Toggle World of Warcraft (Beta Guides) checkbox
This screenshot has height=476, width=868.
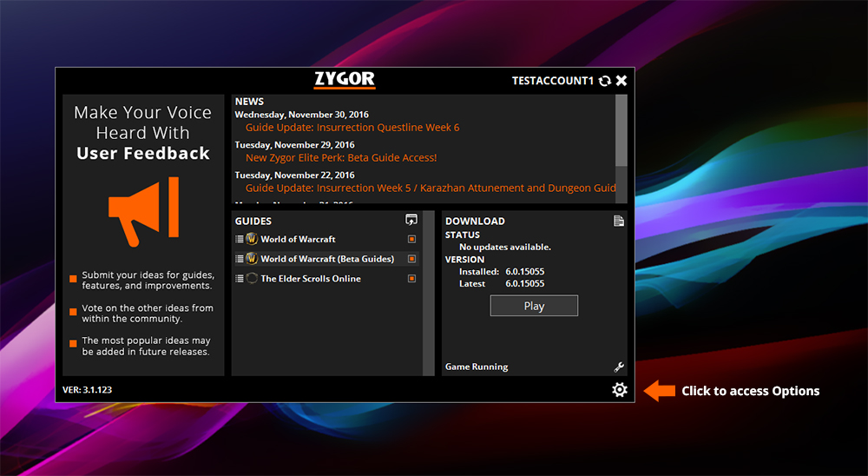click(411, 259)
